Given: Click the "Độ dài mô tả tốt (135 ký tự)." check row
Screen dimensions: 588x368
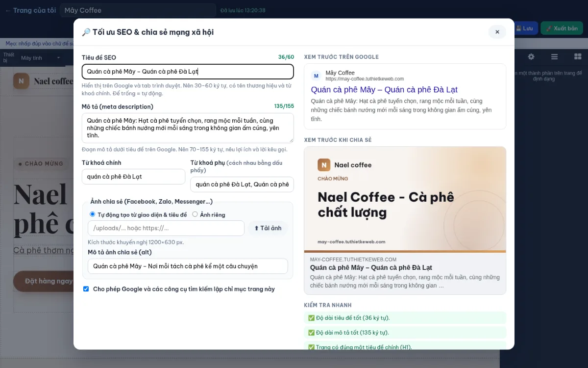Looking at the screenshot, I should click(405, 333).
